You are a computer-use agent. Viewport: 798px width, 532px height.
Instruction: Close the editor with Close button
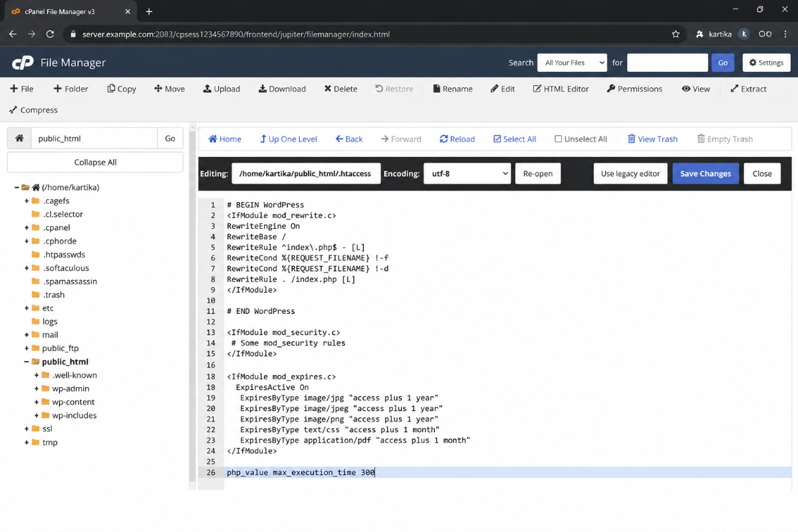pyautogui.click(x=762, y=174)
